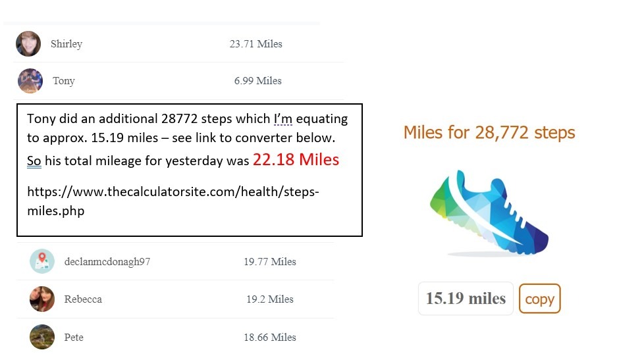Click declanmcdonagh97's map pin avatar
Viewport: 644px width, 354px height.
(x=42, y=261)
